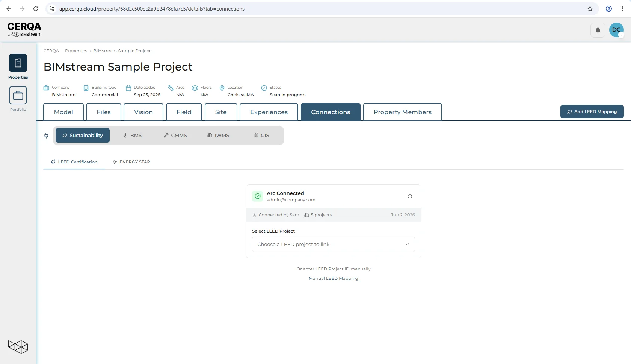Select the LEED Certification sub-tab

[x=74, y=162]
